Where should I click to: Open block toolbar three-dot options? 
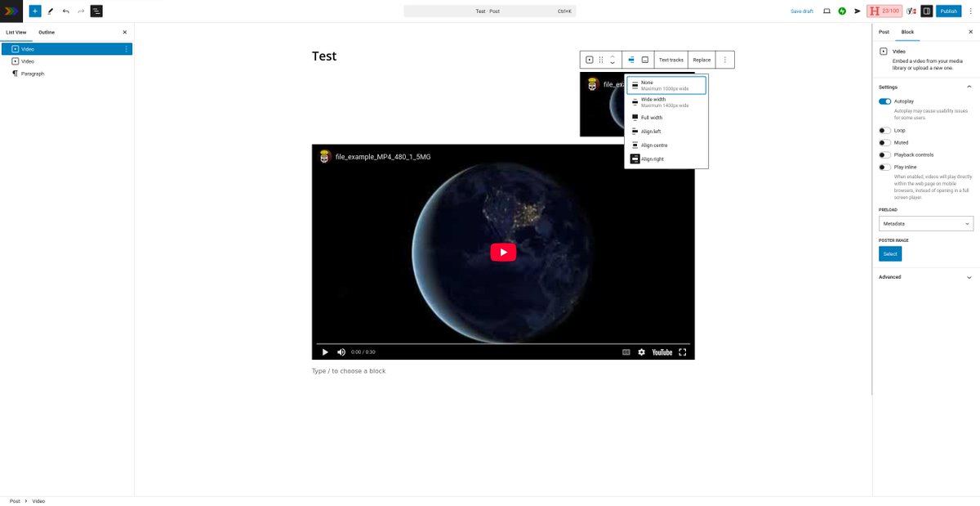[725, 60]
